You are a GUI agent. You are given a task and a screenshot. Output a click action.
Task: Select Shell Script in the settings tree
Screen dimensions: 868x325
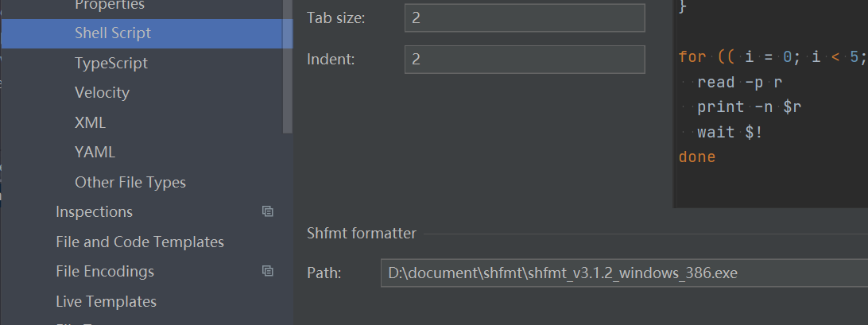(113, 33)
